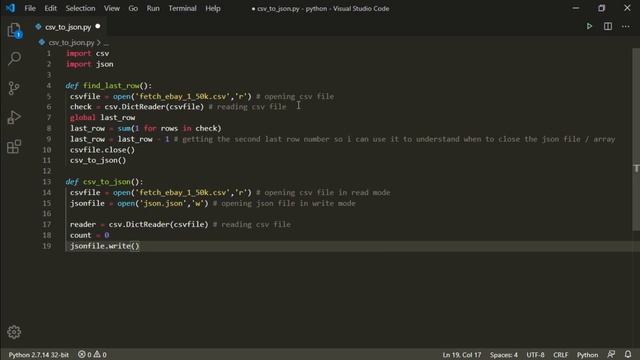
Task: Click 'sum(1 for rows in check)' expression
Action: click(x=169, y=128)
